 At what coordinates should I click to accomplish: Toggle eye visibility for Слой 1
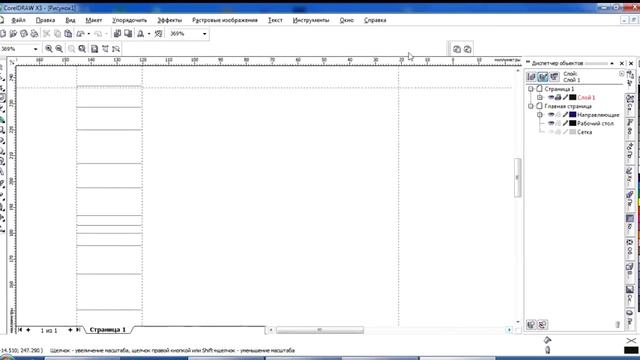click(551, 98)
